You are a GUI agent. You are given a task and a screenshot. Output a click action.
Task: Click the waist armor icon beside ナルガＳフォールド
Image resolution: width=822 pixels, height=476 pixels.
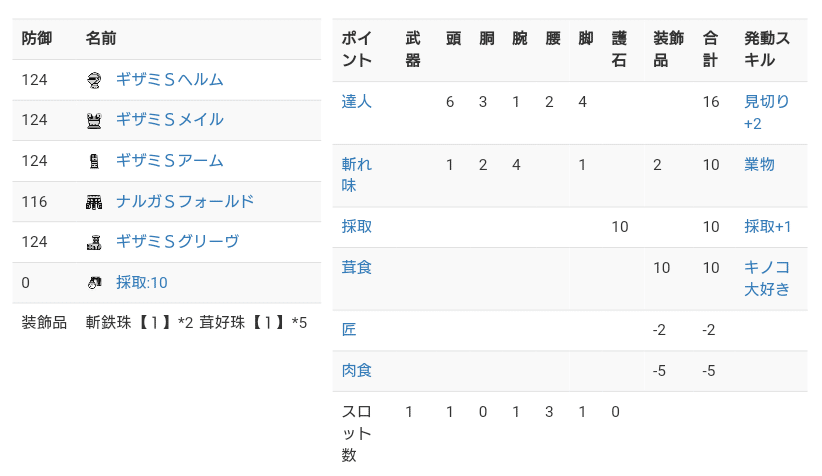(94, 202)
